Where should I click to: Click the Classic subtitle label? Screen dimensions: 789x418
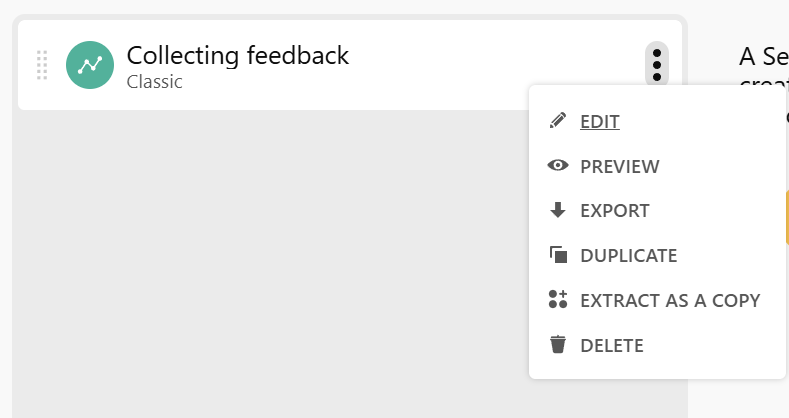pos(155,82)
